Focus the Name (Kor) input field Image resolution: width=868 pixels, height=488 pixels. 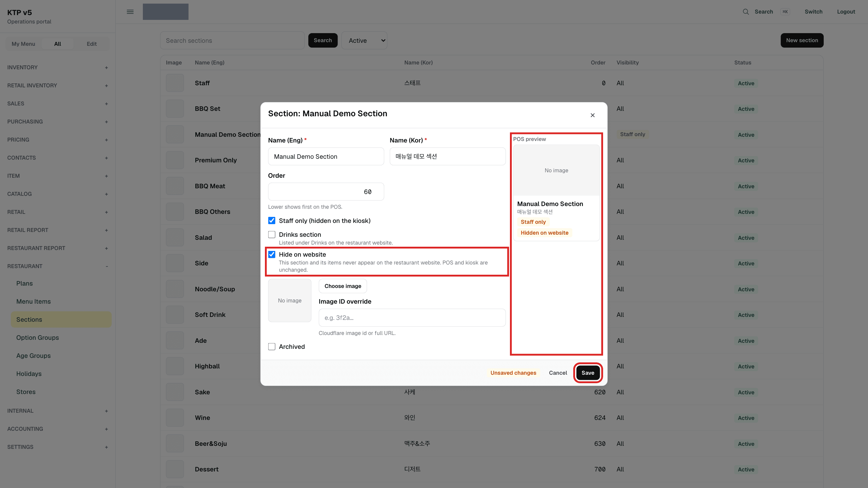click(448, 157)
